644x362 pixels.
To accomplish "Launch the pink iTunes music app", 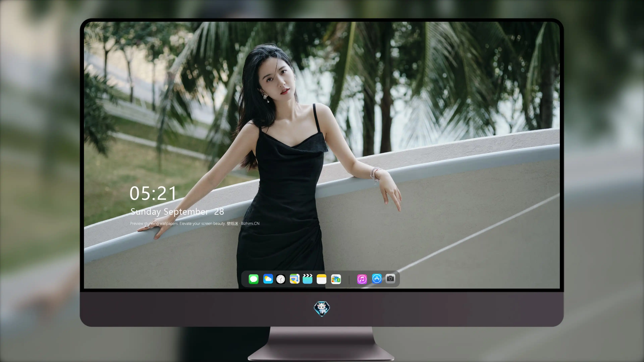I will [362, 279].
